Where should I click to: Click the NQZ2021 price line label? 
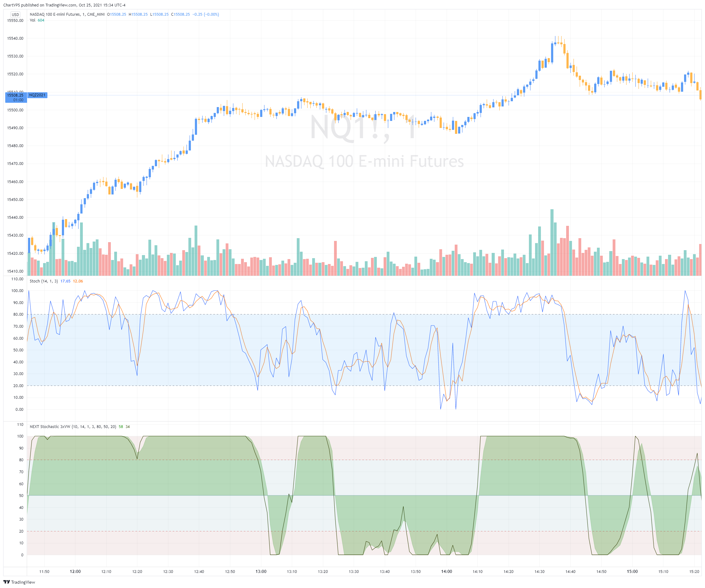37,95
